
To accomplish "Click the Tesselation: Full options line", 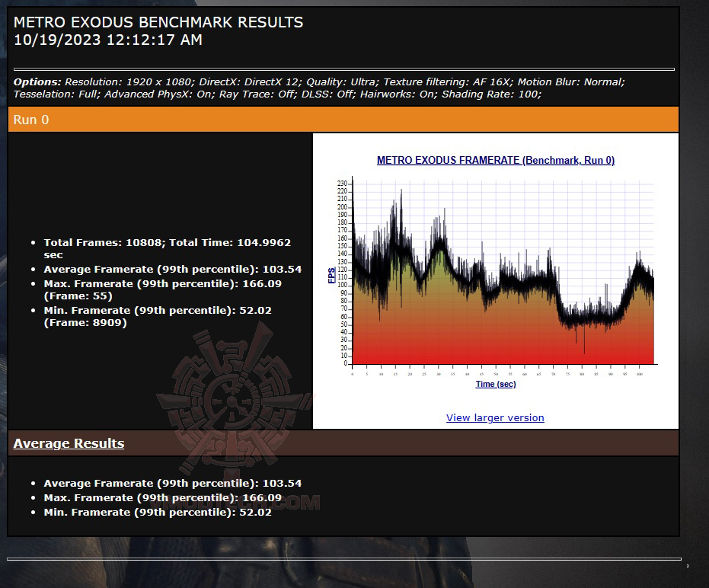I will point(277,94).
